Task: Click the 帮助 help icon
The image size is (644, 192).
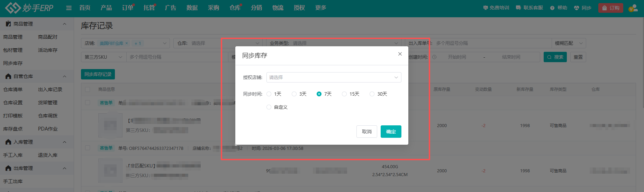Action: click(552, 8)
